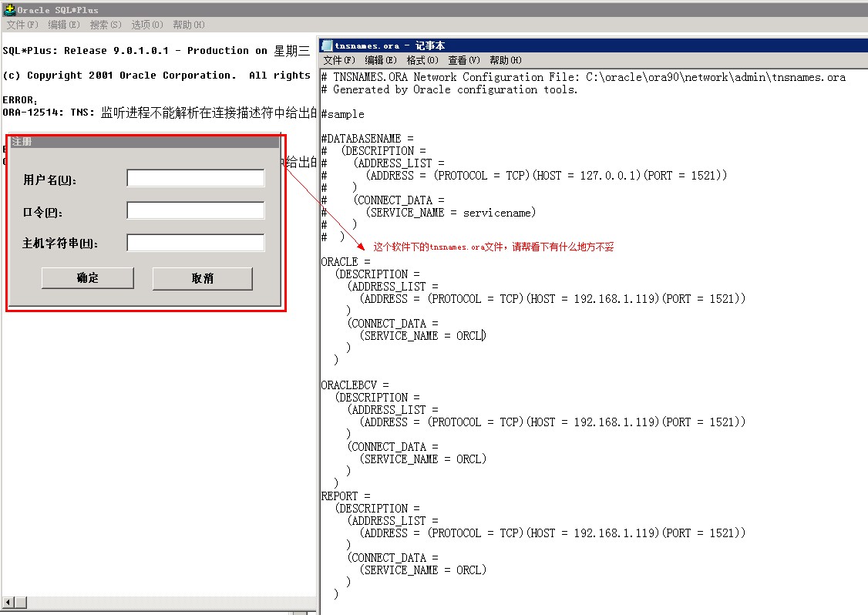Viewport: 868px width, 615px height.
Task: Click ADDRESS_LIST line under ORACLEBCV entry
Action: point(393,410)
